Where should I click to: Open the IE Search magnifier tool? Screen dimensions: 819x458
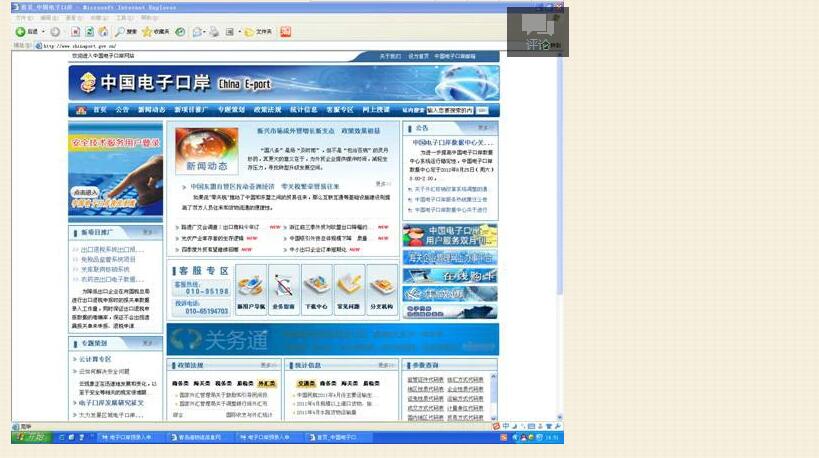pos(125,32)
